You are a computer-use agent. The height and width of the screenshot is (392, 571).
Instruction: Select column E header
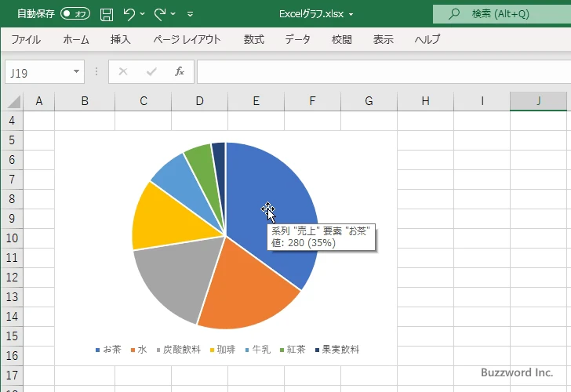point(256,101)
